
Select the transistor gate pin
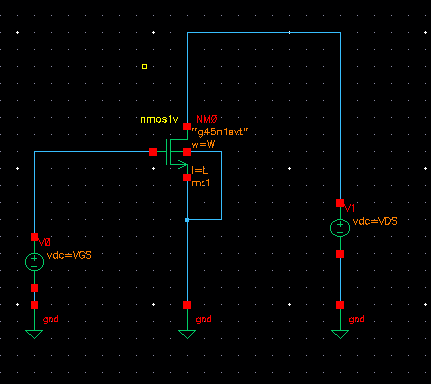coord(153,152)
